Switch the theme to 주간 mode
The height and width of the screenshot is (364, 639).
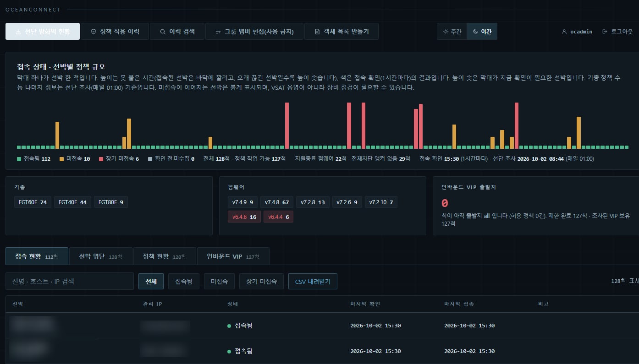[x=452, y=32]
